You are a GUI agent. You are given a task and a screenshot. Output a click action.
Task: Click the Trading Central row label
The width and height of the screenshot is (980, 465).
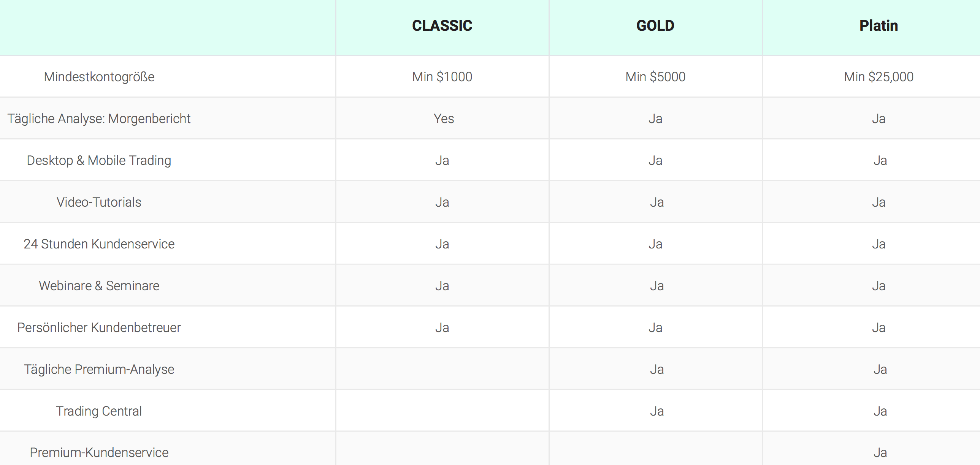click(99, 411)
